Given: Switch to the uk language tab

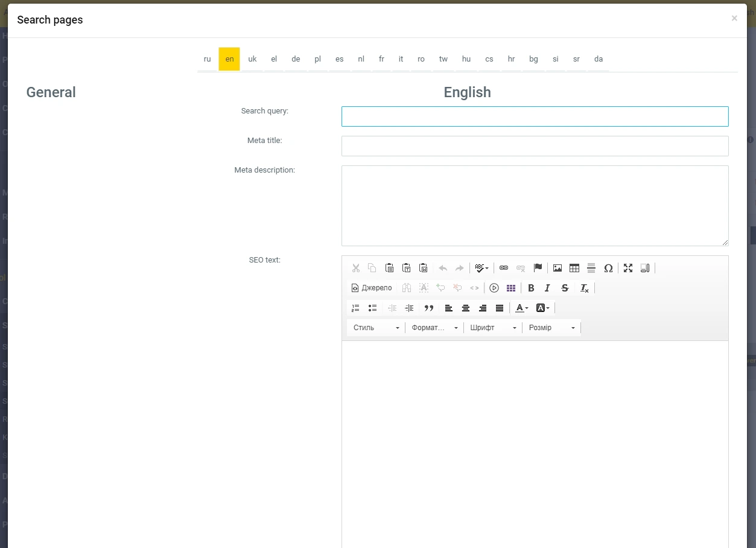Looking at the screenshot, I should (x=252, y=59).
